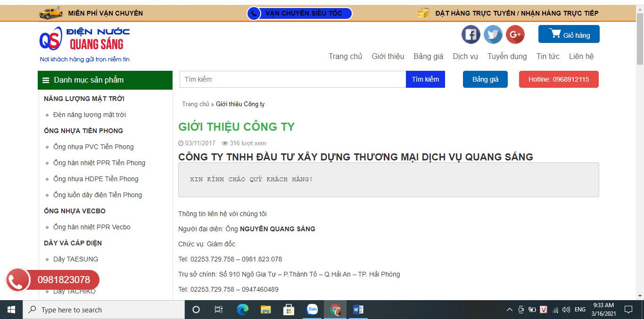Click the blue Bảng giá button
Viewport: 644px width, 319px height.
click(485, 79)
